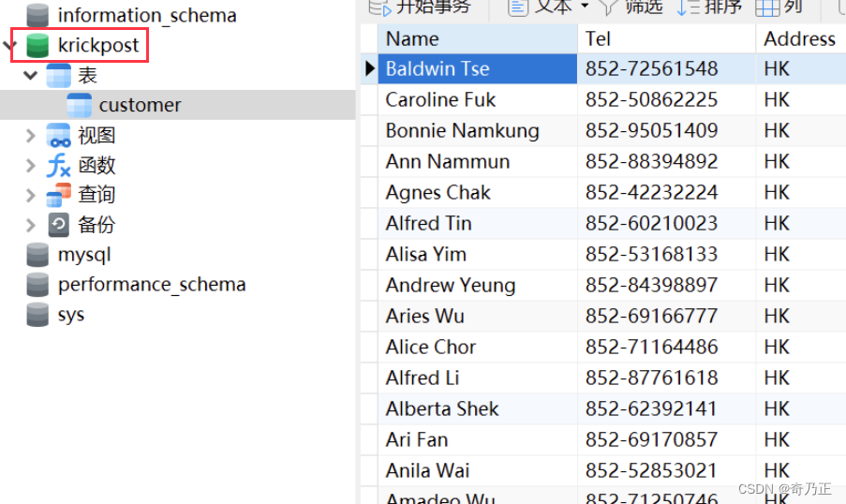The image size is (846, 504).
Task: Click the Alice Chor name cell
Action: [x=478, y=347]
